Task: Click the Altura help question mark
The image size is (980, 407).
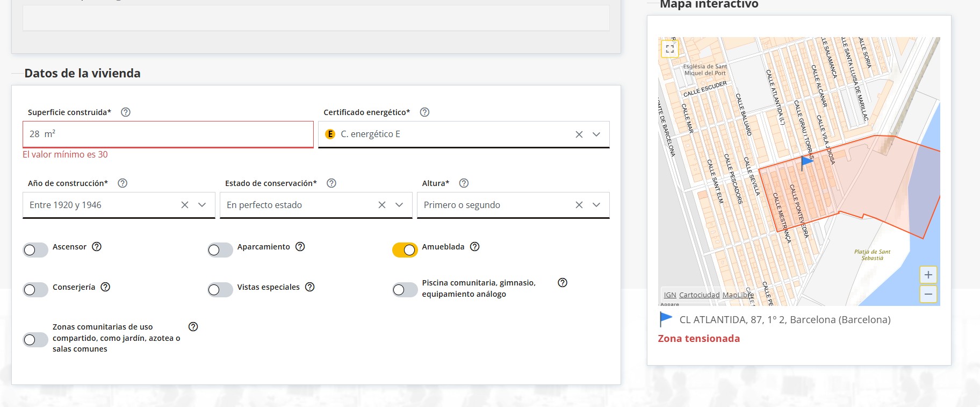Action: [x=464, y=183]
